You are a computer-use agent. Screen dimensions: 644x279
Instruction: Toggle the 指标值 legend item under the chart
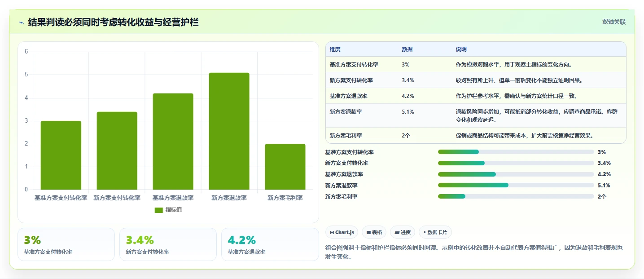click(168, 210)
